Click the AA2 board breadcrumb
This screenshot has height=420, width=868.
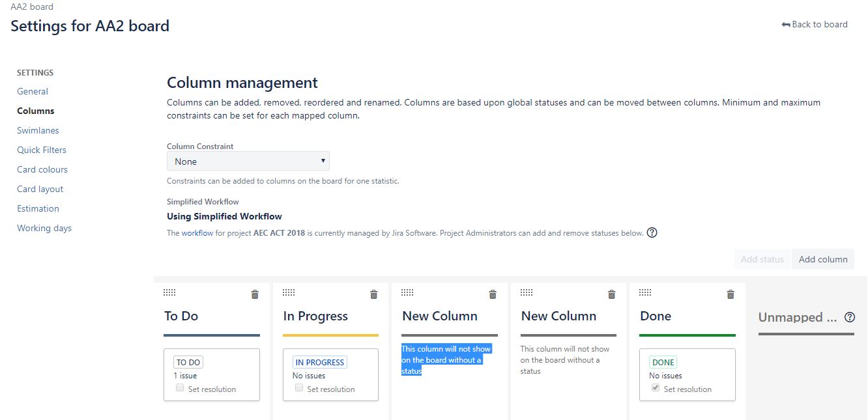pos(32,7)
